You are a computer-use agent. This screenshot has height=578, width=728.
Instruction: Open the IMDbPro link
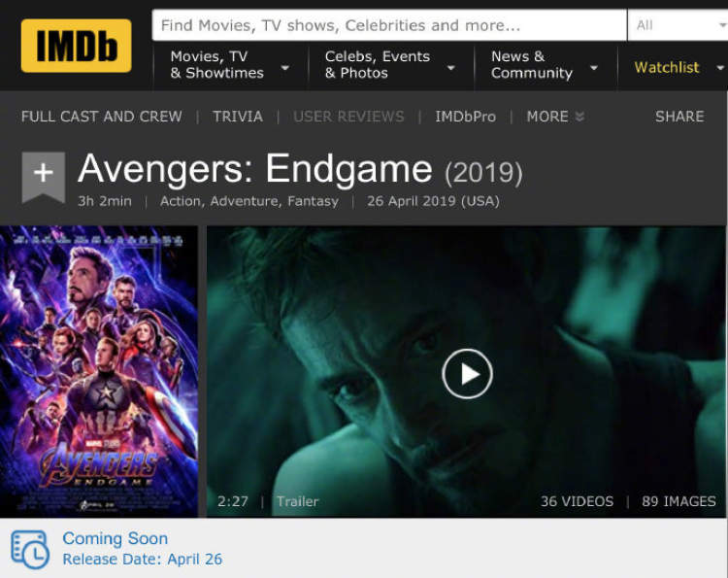[x=465, y=117]
